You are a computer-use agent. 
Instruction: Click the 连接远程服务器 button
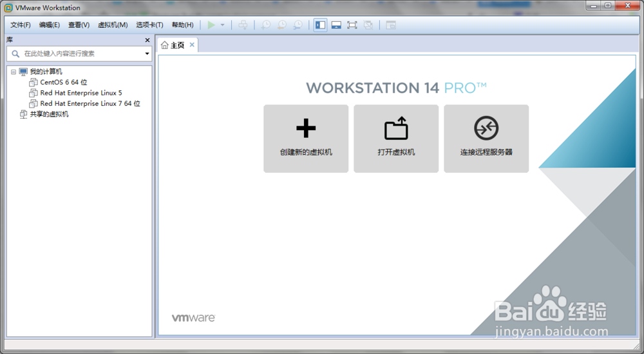point(486,139)
